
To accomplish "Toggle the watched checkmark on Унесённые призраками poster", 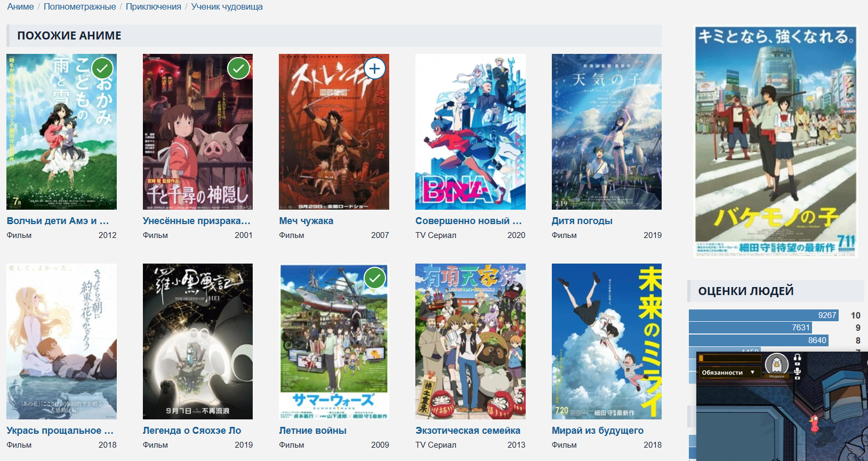I will [x=238, y=68].
